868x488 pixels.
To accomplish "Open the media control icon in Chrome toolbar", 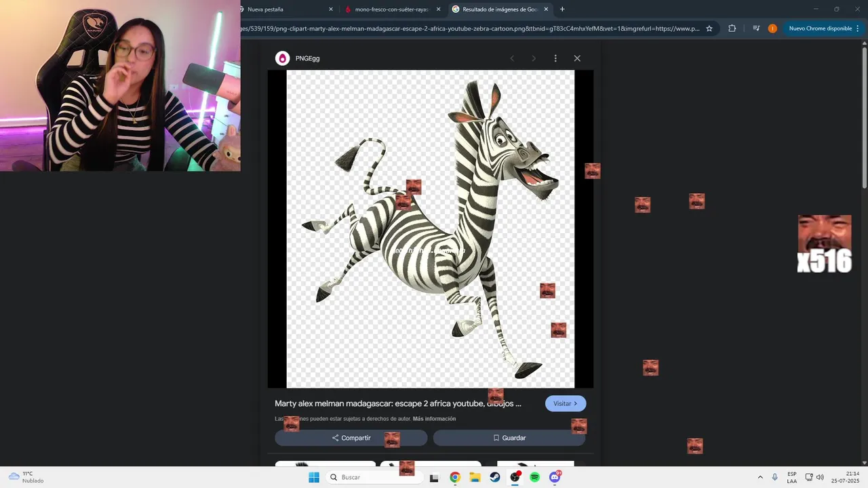I will (756, 28).
